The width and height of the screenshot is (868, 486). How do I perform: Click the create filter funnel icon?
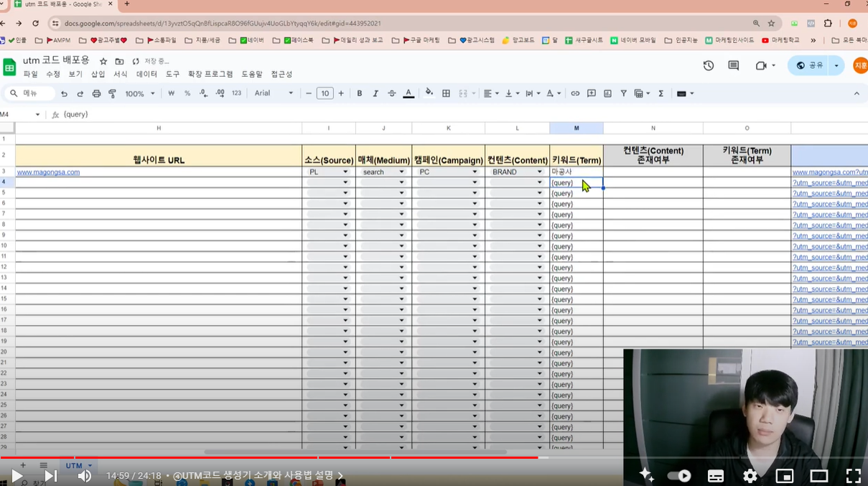click(x=623, y=93)
